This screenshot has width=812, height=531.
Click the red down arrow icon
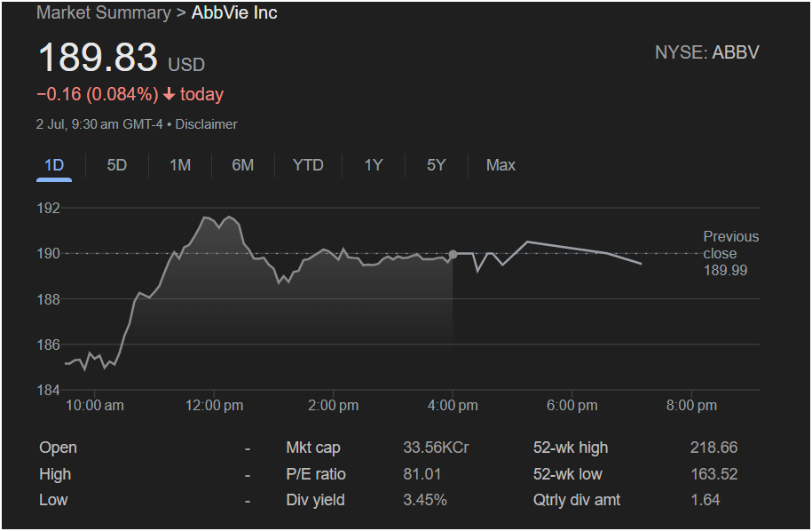coord(169,94)
